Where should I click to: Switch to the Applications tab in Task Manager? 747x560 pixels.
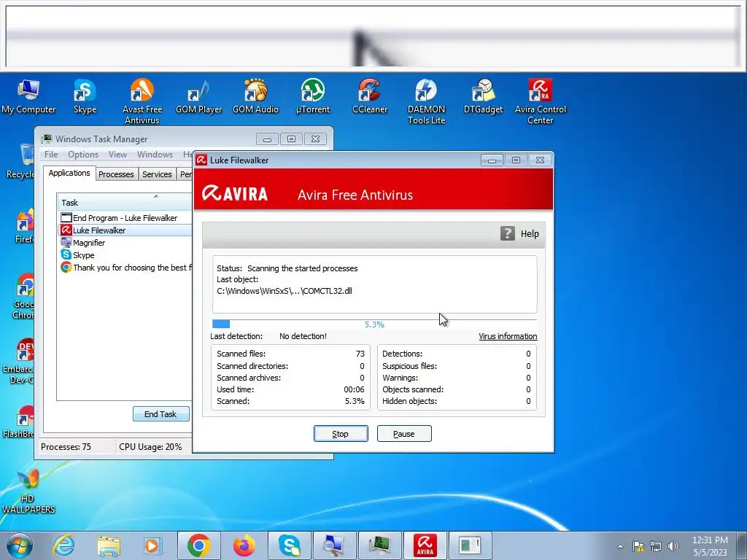(x=69, y=173)
